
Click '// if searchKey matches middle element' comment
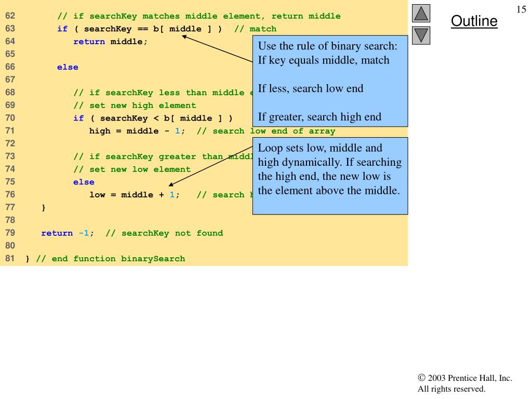pyautogui.click(x=161, y=16)
